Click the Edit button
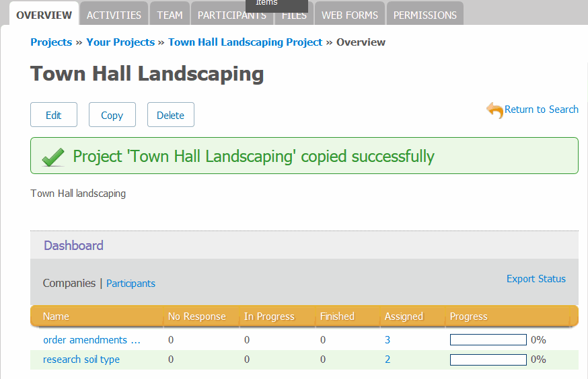588x379 pixels. click(54, 115)
